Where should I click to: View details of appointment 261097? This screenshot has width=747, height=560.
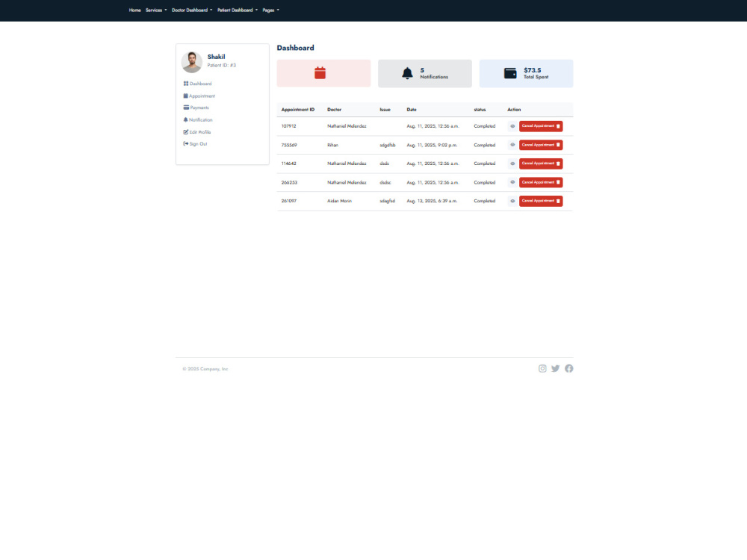(512, 201)
